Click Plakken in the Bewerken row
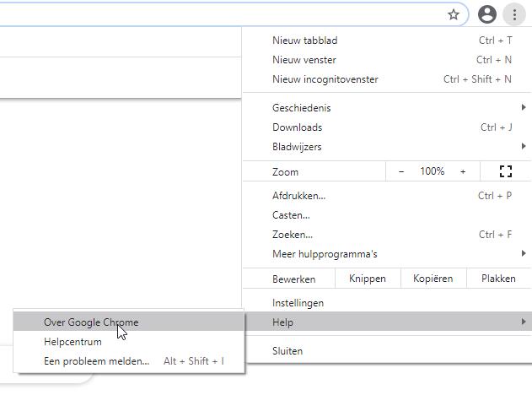This screenshot has width=532, height=406. point(498,279)
